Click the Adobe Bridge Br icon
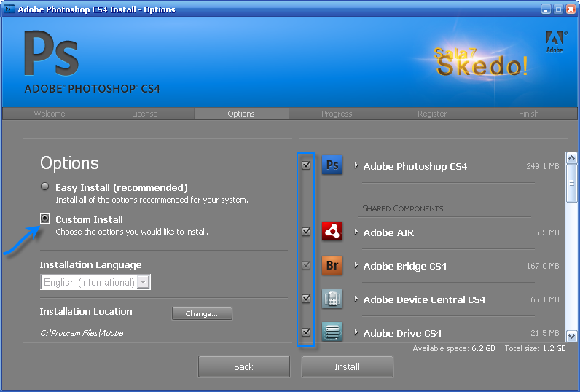Screen dimensions: 580x392 (332, 265)
